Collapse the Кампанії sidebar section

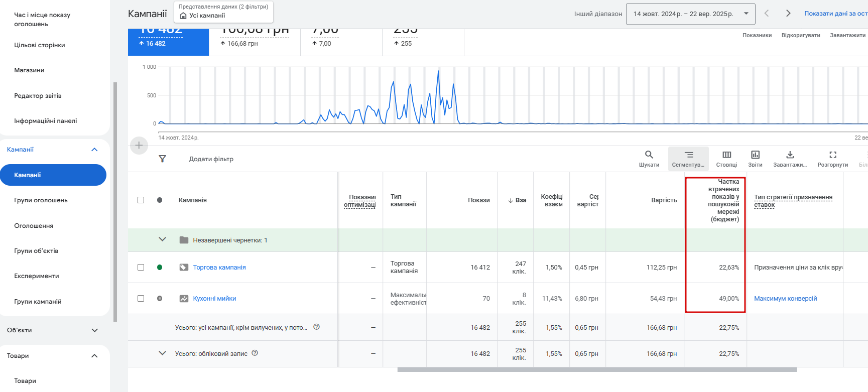[x=94, y=150]
